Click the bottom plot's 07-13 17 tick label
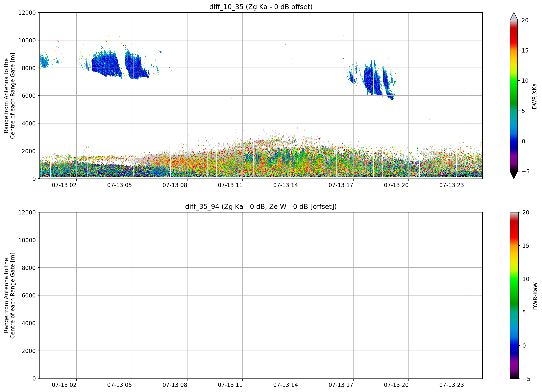This screenshot has width=542, height=392. coord(341,385)
